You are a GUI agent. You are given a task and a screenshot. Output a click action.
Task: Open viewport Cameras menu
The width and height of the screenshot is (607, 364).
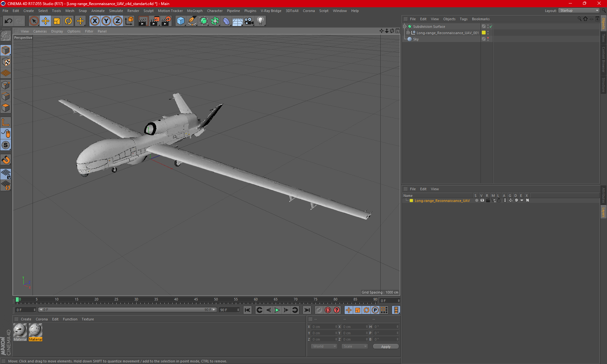coord(40,31)
